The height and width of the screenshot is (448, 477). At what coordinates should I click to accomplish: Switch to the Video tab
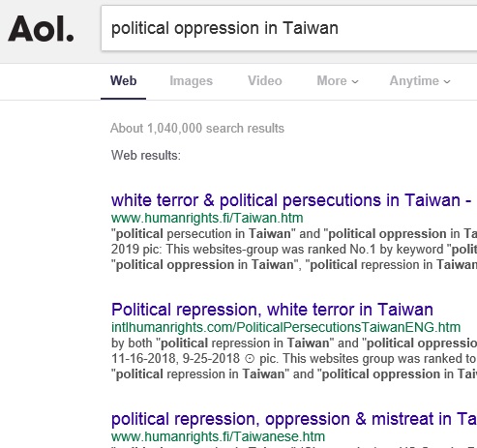(x=265, y=80)
